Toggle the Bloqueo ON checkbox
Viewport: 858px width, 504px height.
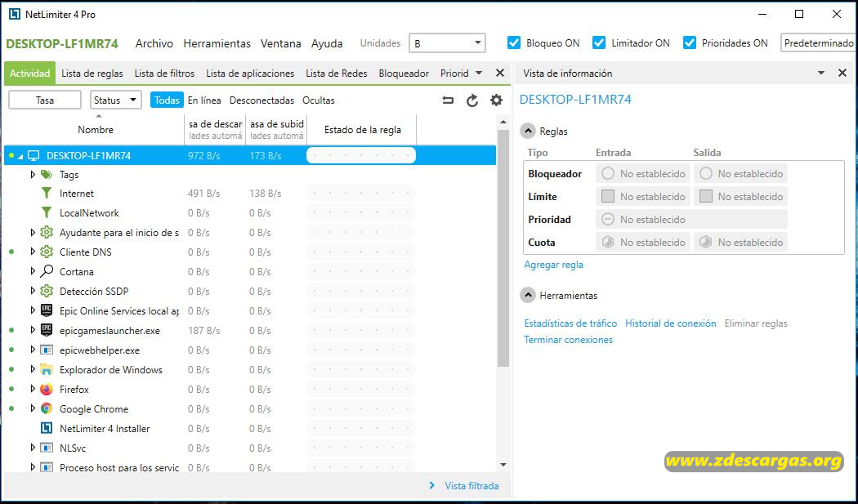click(514, 42)
